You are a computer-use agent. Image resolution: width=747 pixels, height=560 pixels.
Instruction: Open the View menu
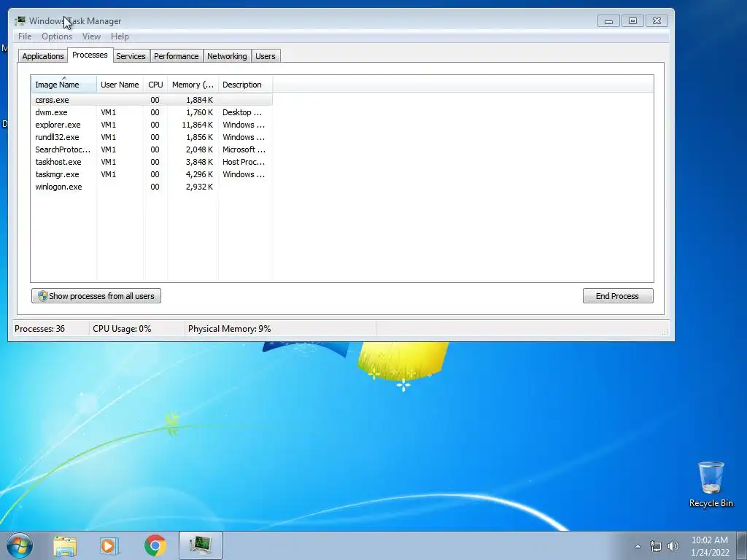tap(91, 36)
